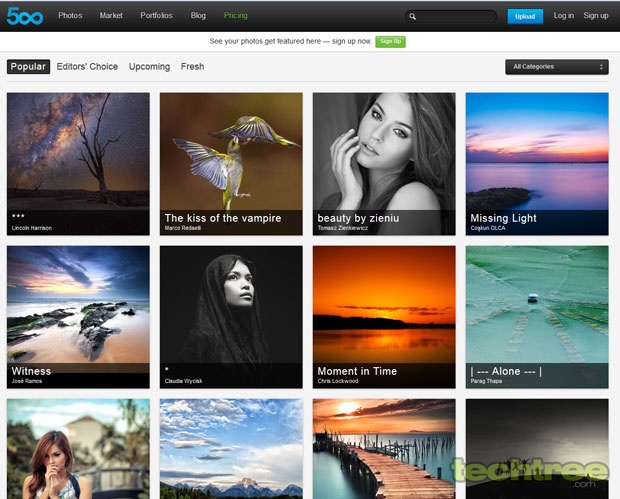Click inside the search field
This screenshot has width=620, height=499.
(451, 16)
